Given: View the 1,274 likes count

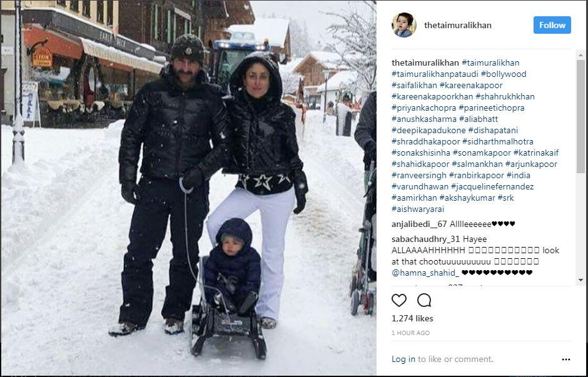Looking at the screenshot, I should (412, 318).
